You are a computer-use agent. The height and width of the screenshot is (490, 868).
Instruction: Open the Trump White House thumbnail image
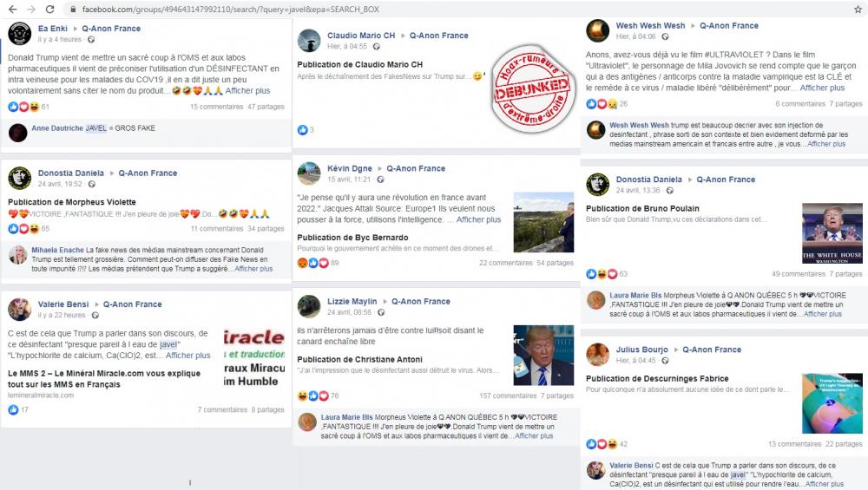coord(832,233)
